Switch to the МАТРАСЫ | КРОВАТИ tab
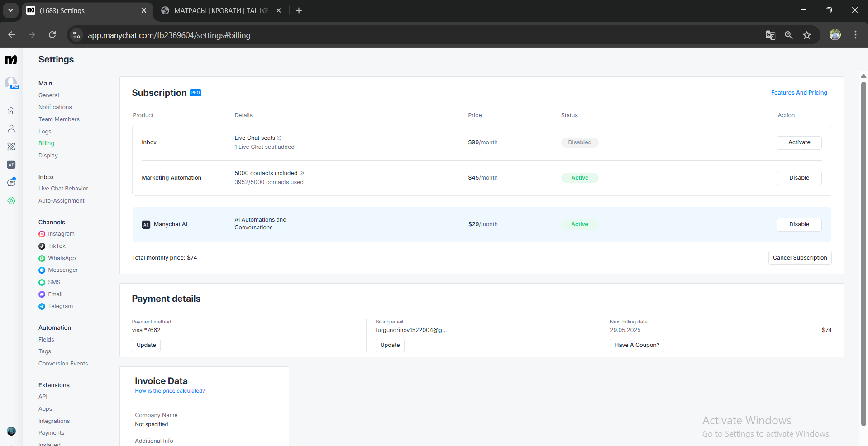The height and width of the screenshot is (446, 868). (x=221, y=10)
